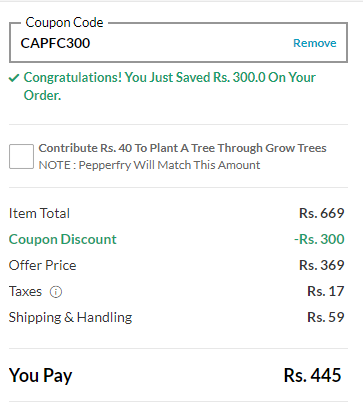
Task: Click the coupon code field containing CAPFC300
Action: [178, 43]
